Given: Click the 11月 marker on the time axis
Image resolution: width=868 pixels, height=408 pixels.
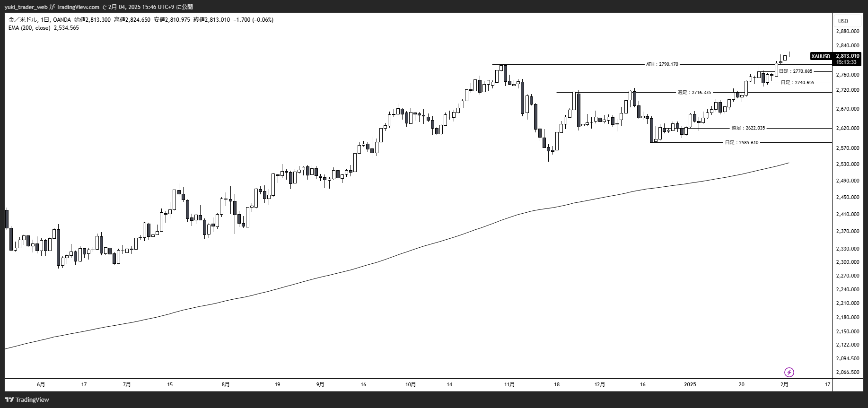Looking at the screenshot, I should pyautogui.click(x=509, y=384).
